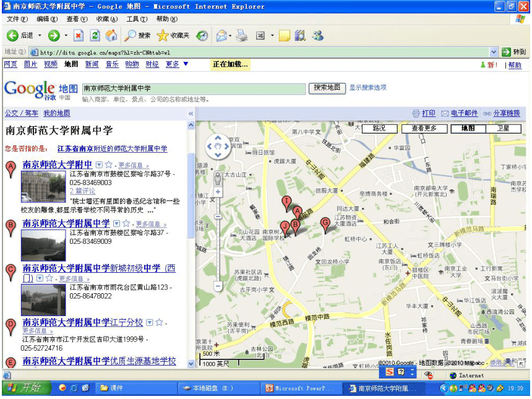Image resolution: width=532 pixels, height=399 pixels.
Task: Open the History icon in IE toolbar
Action: [x=202, y=35]
